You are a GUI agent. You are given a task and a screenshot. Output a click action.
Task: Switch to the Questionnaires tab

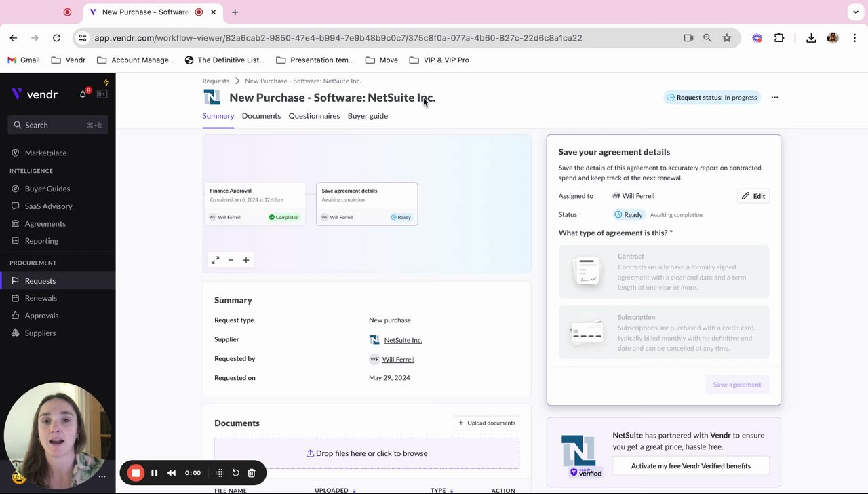pos(314,116)
